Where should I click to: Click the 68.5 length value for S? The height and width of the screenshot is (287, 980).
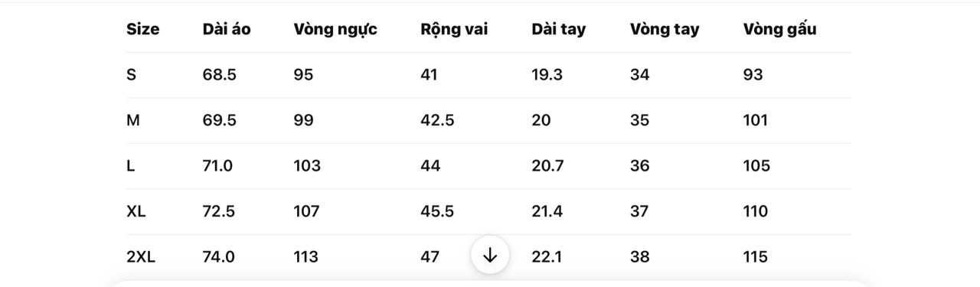coord(220,75)
